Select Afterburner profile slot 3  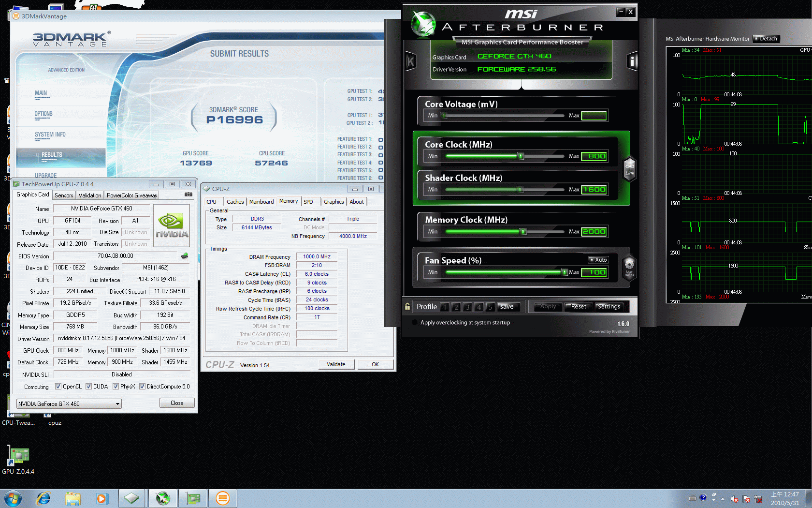coord(467,307)
